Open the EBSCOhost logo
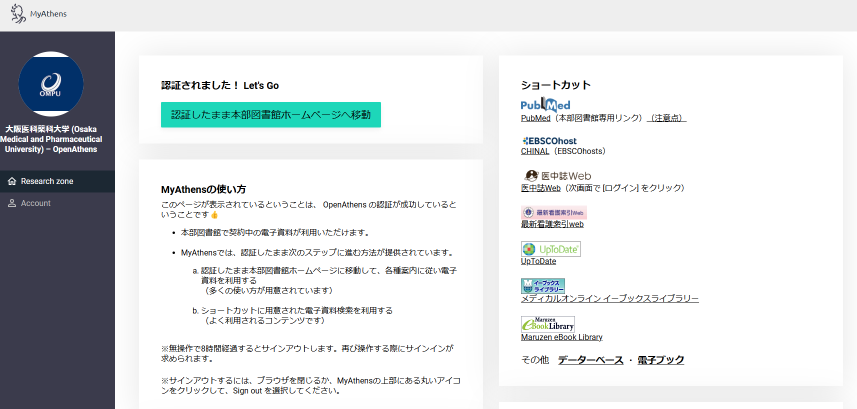 [549, 141]
